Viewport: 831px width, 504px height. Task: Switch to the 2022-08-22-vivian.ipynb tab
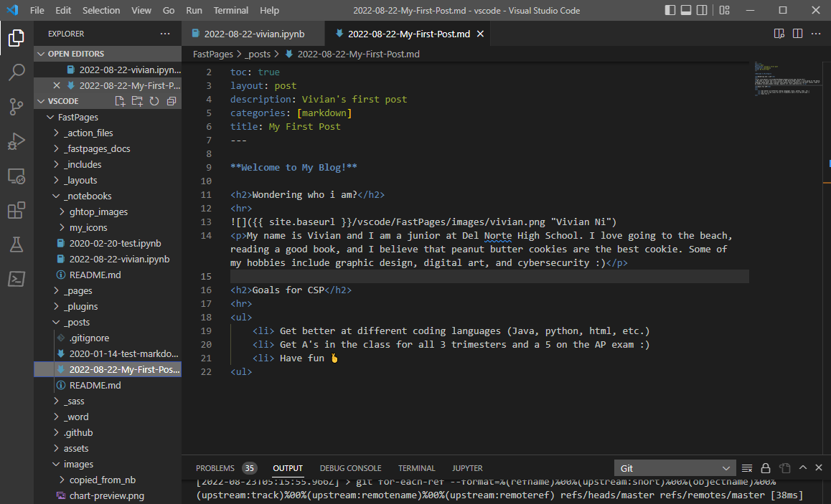(253, 33)
